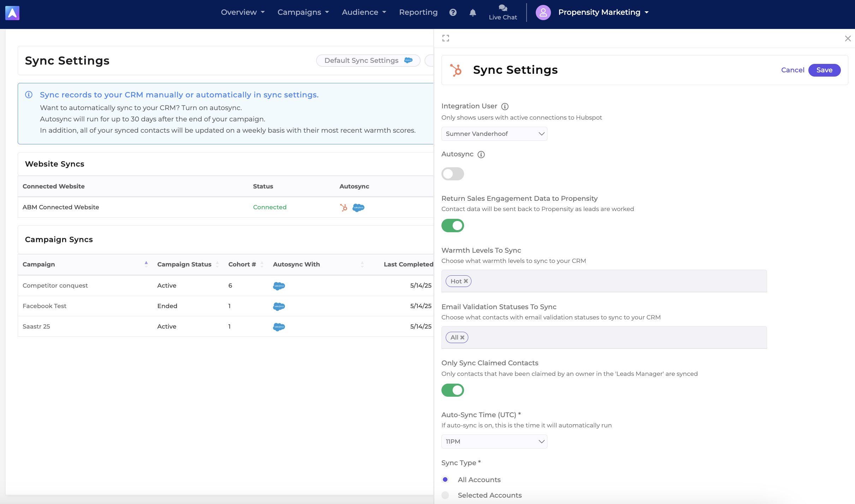The image size is (855, 504).
Task: Open Auto-Sync Time dropdown
Action: [x=494, y=442]
